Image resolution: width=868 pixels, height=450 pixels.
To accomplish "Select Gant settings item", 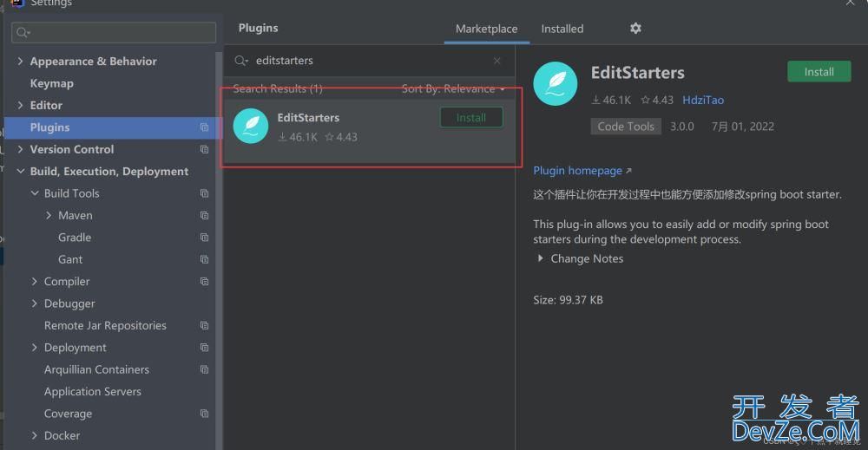I will [x=70, y=259].
